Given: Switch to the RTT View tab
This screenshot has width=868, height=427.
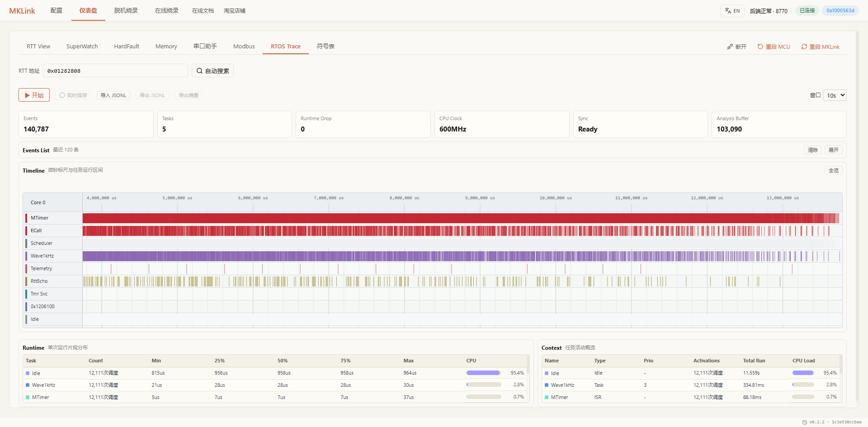Looking at the screenshot, I should (x=38, y=46).
